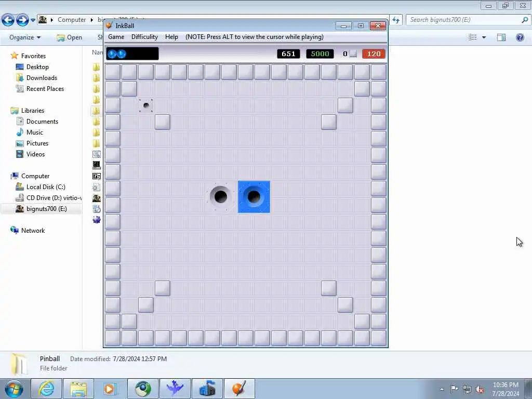
Task: Open the Chrome-like browser taskbar icon
Action: point(142,389)
